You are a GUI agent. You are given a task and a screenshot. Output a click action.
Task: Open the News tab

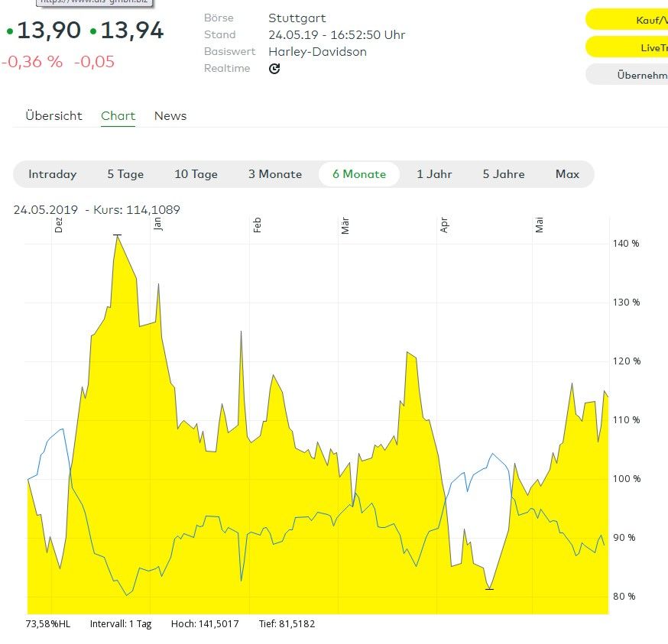170,116
